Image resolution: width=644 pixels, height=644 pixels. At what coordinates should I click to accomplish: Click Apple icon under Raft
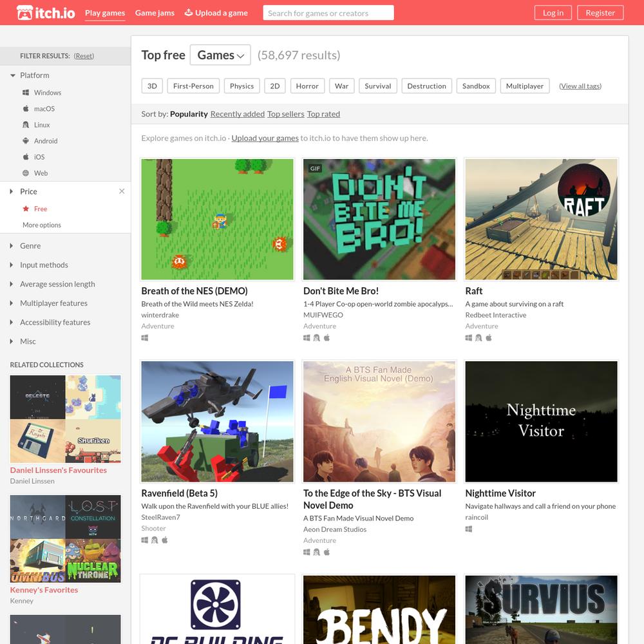[x=488, y=337]
